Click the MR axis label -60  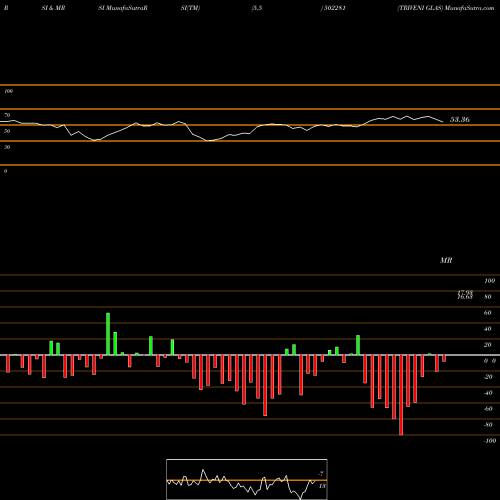[x=488, y=409]
